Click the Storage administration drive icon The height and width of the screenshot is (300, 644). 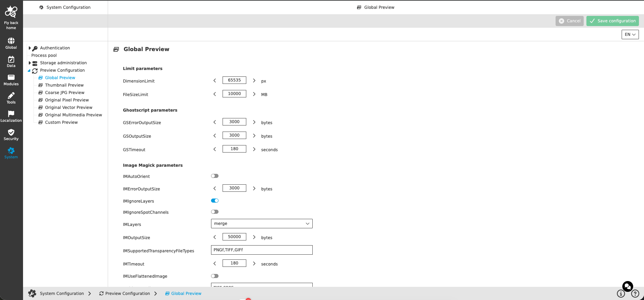click(35, 63)
